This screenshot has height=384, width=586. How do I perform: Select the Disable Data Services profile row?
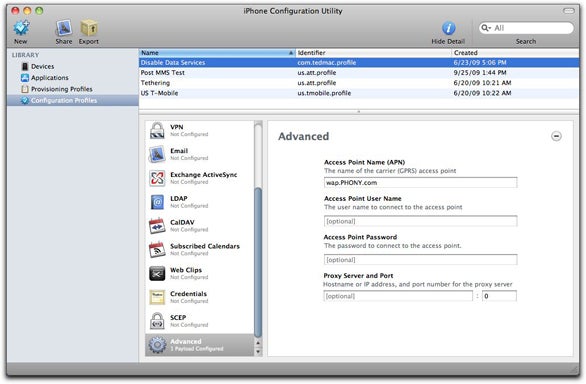[x=359, y=62]
